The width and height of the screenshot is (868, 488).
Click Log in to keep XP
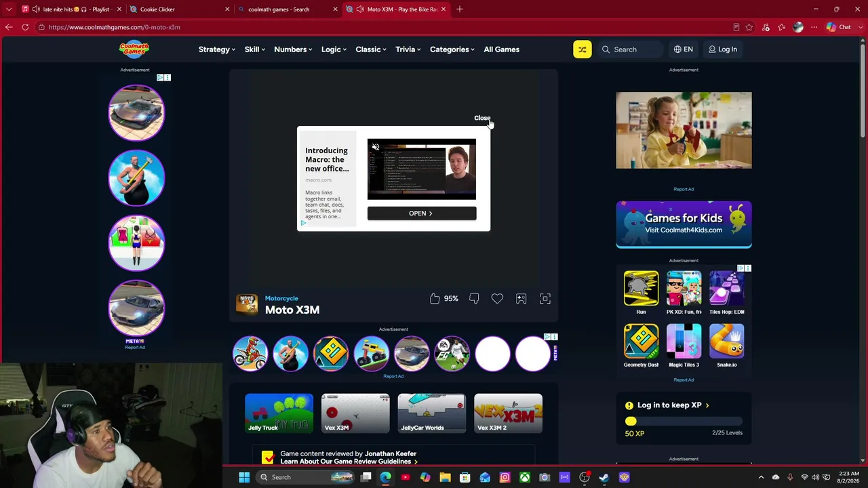click(x=673, y=405)
